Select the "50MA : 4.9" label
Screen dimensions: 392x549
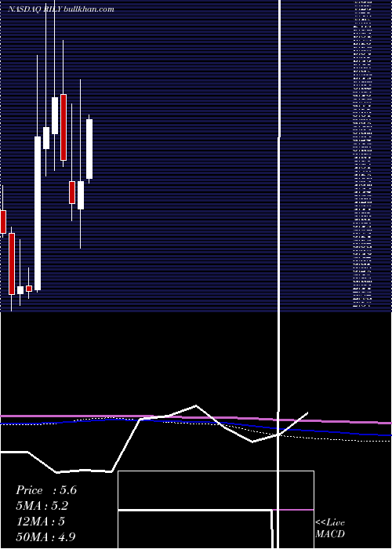tap(45, 536)
